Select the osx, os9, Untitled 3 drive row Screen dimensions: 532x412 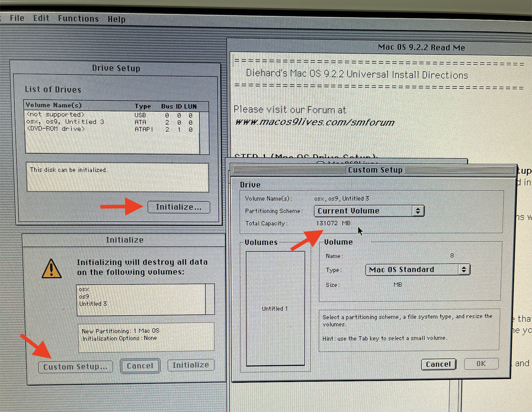point(112,122)
